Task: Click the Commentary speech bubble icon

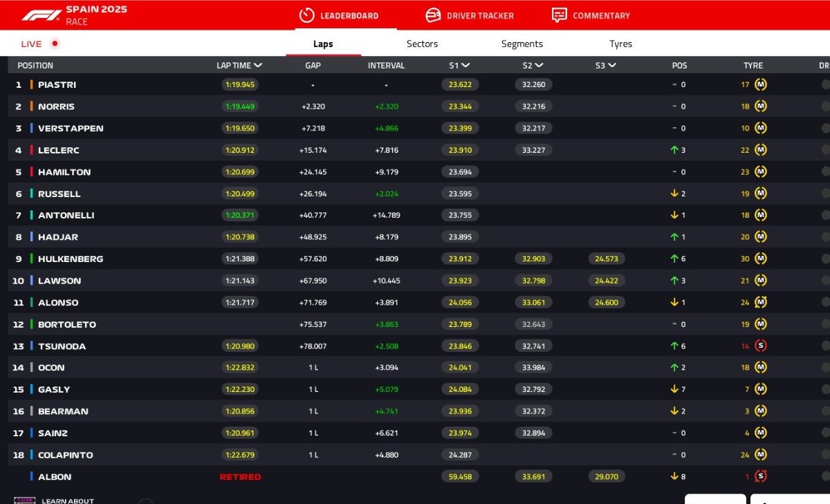Action: [560, 15]
